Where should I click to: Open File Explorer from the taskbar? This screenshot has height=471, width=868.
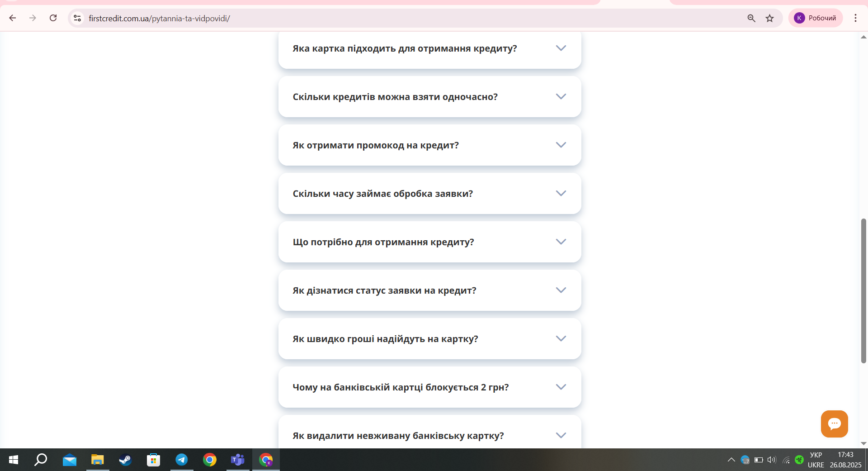click(98, 460)
